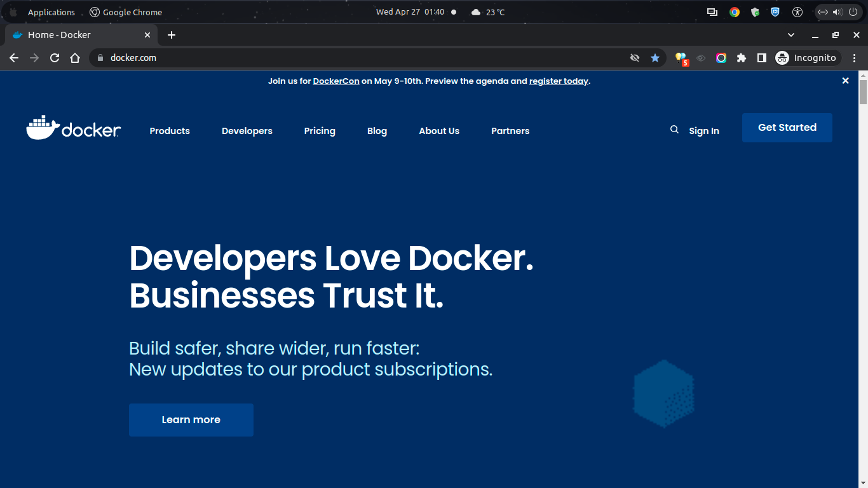Open Chrome's three-dot menu
This screenshot has width=868, height=488.
point(855,58)
